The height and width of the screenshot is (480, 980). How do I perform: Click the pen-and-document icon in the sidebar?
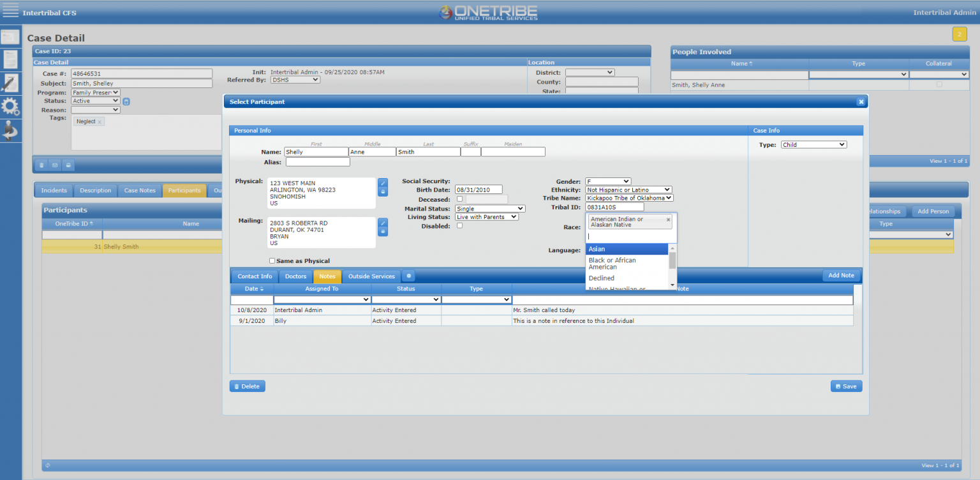click(10, 83)
